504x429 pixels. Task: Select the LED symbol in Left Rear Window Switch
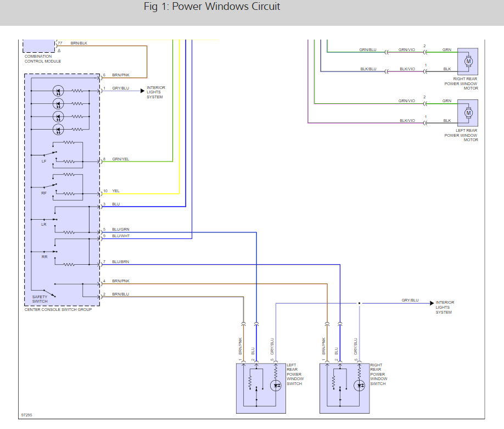[x=276, y=385]
